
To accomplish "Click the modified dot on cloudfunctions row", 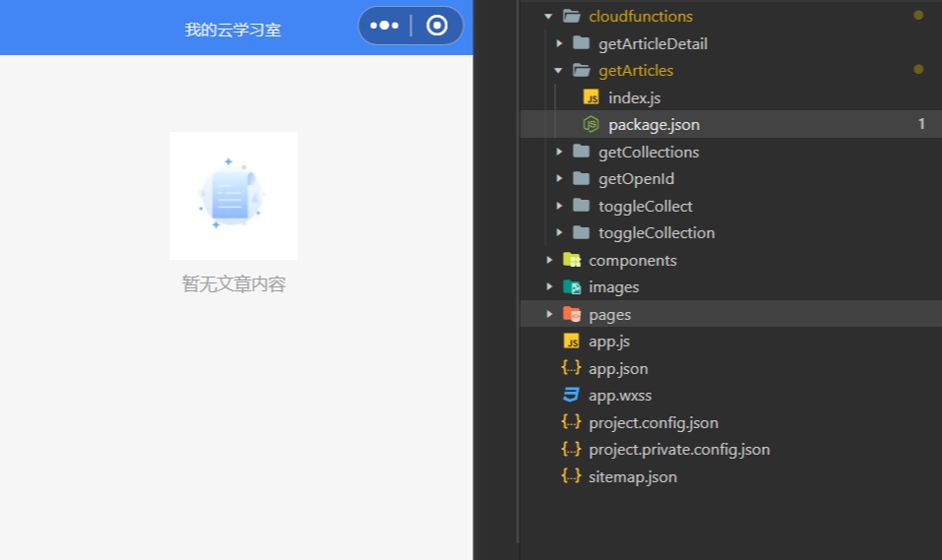I will pos(918,15).
